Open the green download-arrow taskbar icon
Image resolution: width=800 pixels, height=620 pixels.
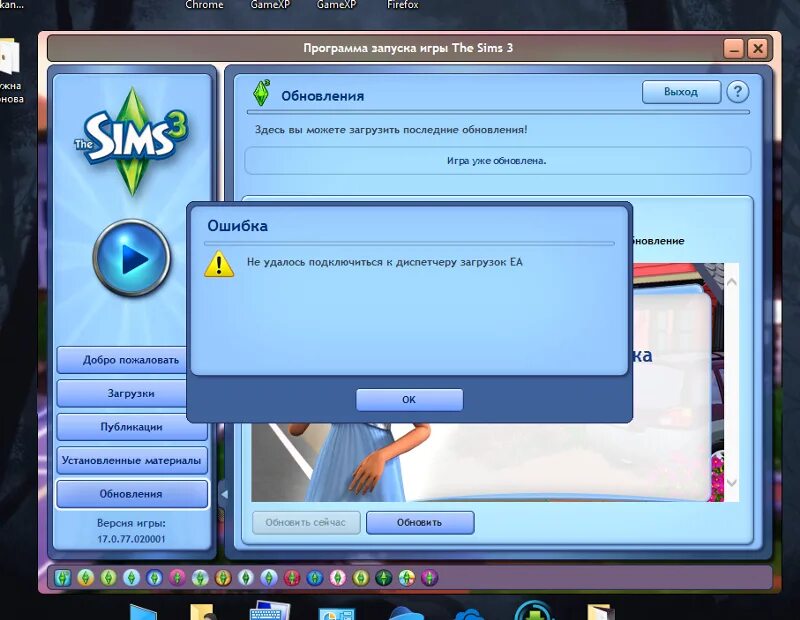(534, 610)
